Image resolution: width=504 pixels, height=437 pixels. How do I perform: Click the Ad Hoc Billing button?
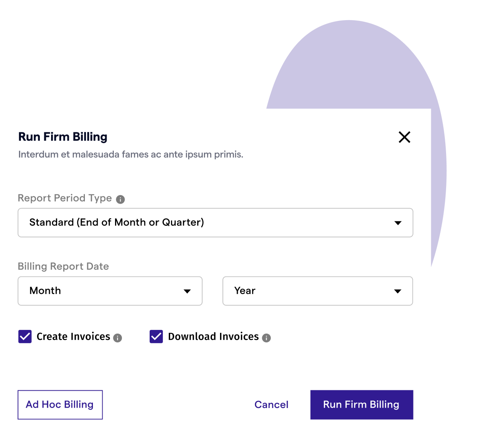[x=60, y=405]
